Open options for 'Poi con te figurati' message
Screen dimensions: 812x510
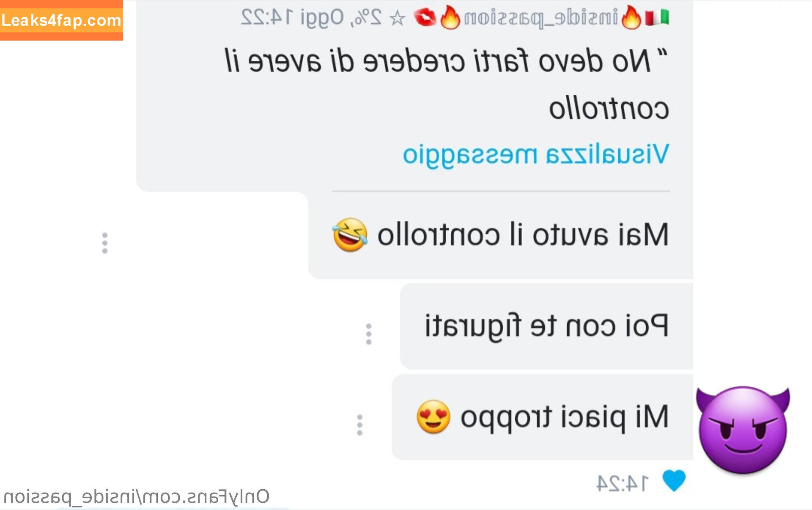tap(369, 334)
